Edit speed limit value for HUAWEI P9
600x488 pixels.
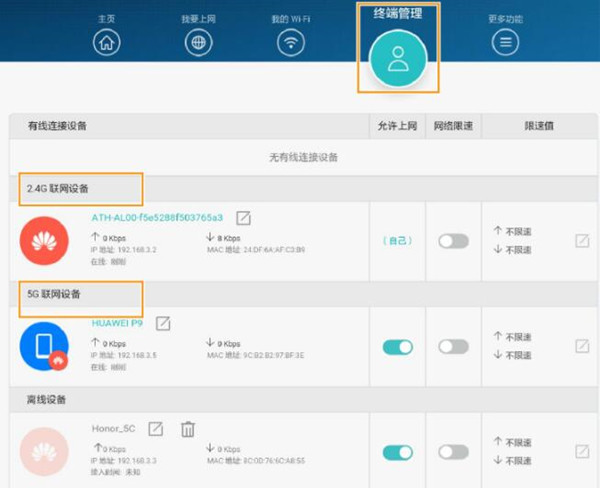[582, 346]
